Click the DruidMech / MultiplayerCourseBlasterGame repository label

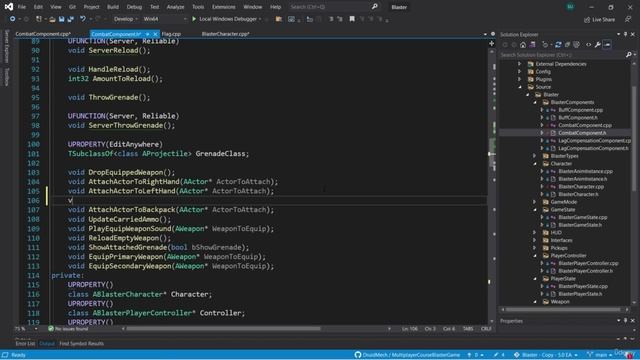coord(411,355)
